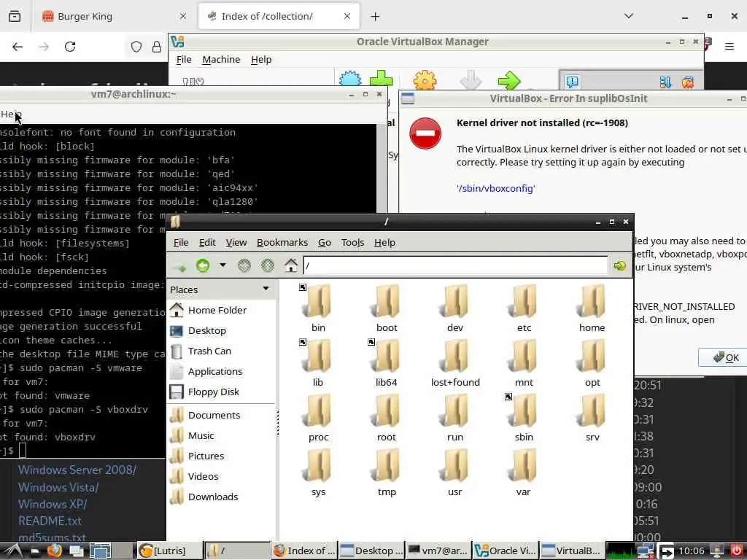
Task: Click the terminal window vertical scrollbar
Action: point(381,168)
